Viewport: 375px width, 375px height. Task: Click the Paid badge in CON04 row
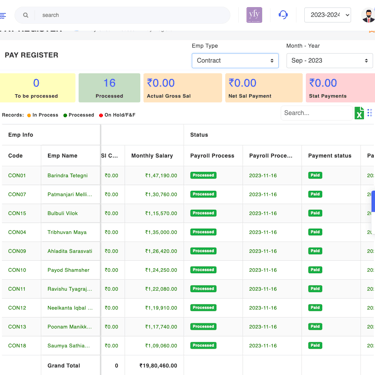(x=315, y=232)
